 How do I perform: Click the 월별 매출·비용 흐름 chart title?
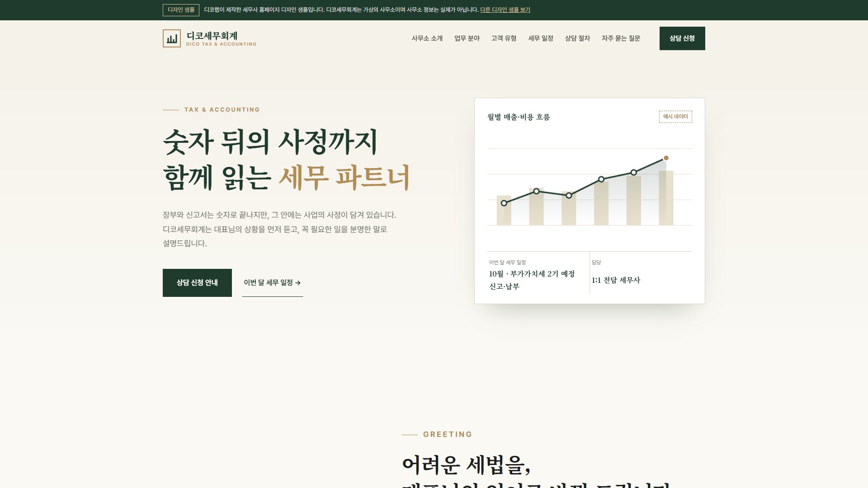pos(519,117)
